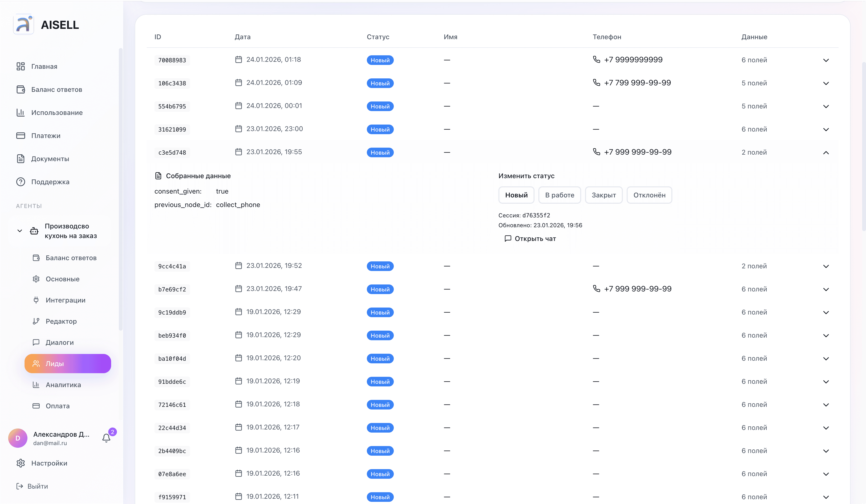Collapse the Производсво кухонь на заказ agent menu
This screenshot has width=866, height=504.
pos(19,231)
